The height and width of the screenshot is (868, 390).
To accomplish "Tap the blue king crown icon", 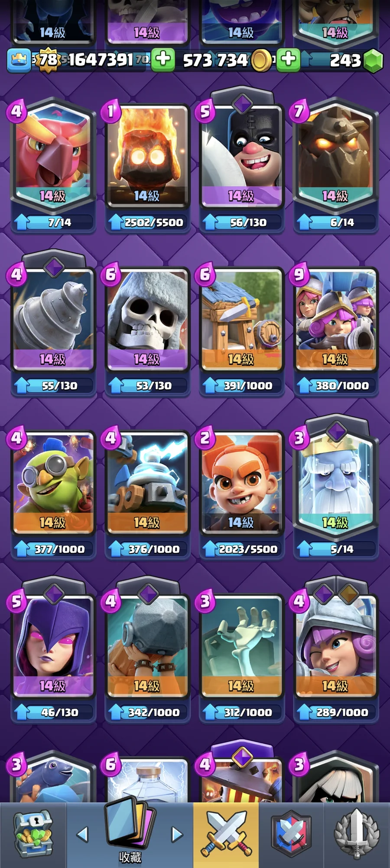I will [19, 60].
